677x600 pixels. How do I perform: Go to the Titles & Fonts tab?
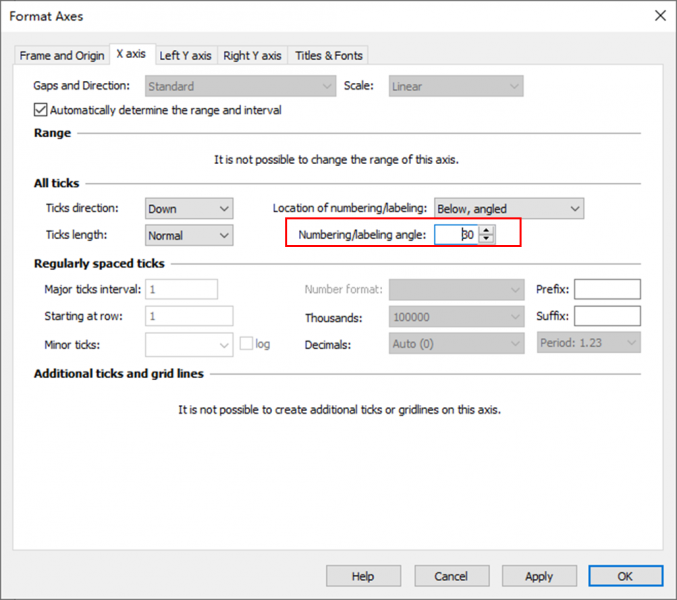tap(329, 56)
